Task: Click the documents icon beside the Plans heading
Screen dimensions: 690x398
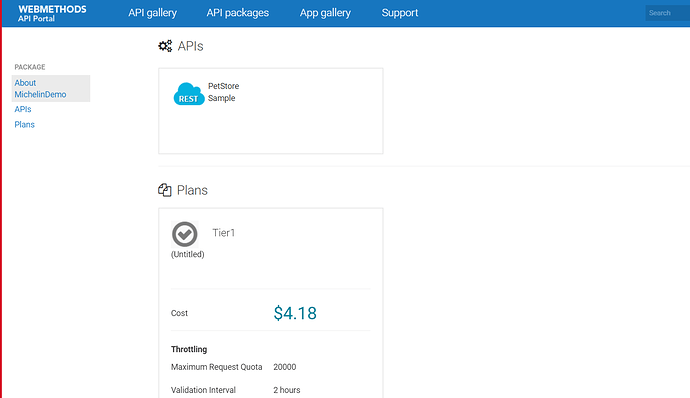Action: coord(165,190)
